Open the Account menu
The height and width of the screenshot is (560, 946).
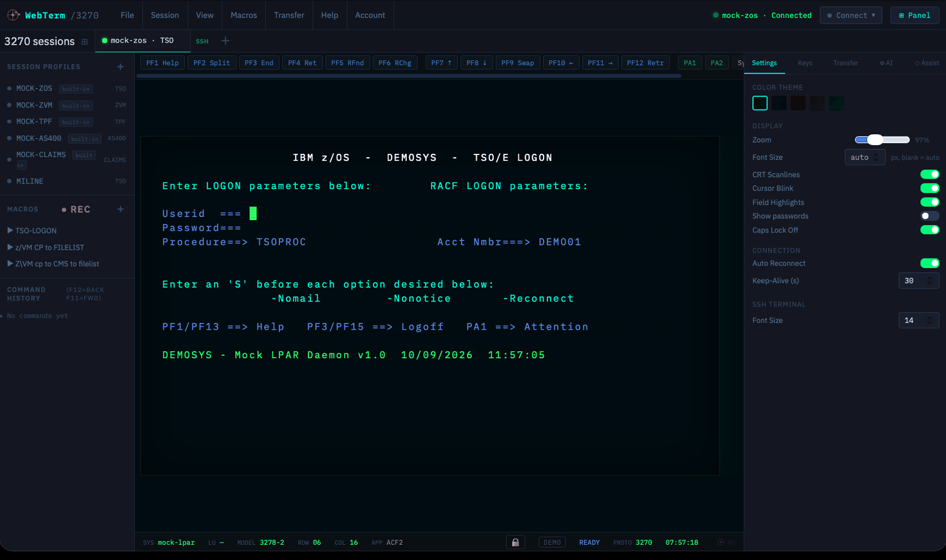pos(370,15)
